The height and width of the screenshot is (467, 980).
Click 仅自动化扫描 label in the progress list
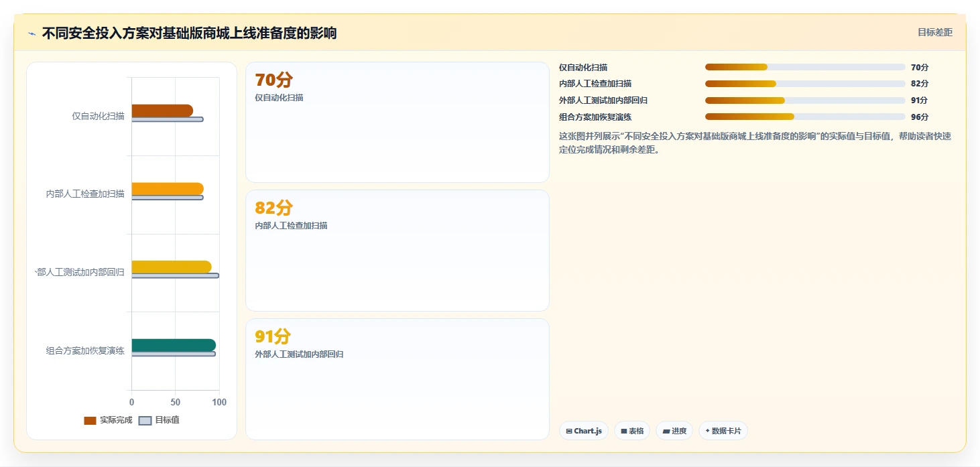[x=583, y=67]
